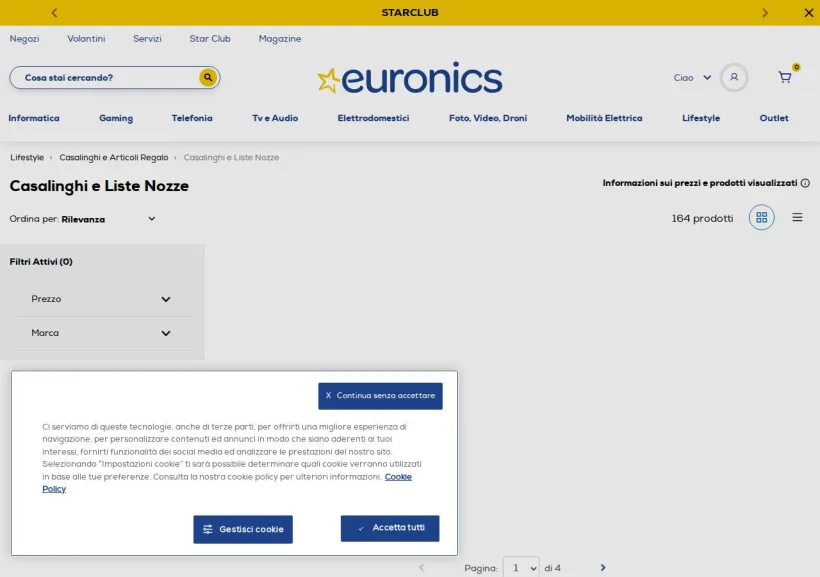Screen dimensions: 820x577
Task: Click the yellow search magnifier icon
Action: (208, 77)
